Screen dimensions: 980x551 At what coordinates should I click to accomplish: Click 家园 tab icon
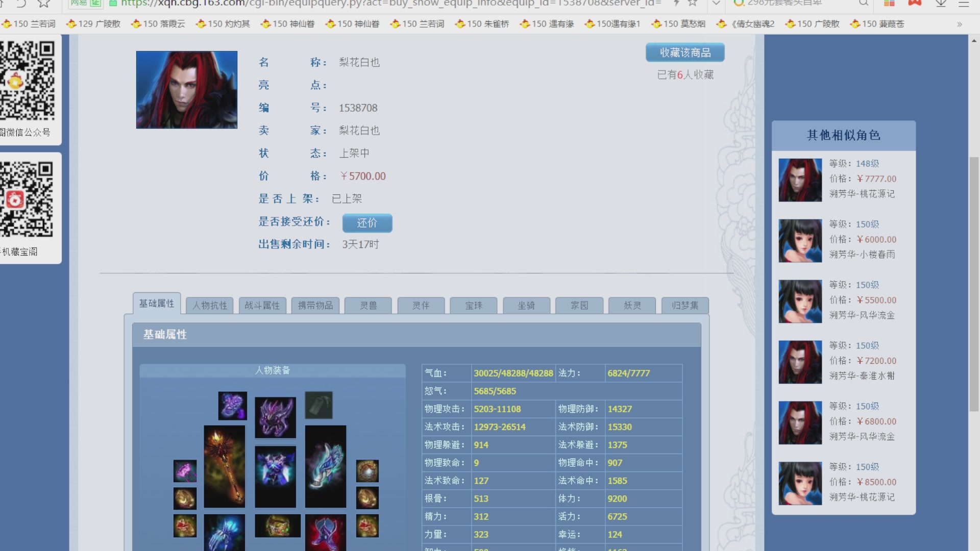point(579,305)
